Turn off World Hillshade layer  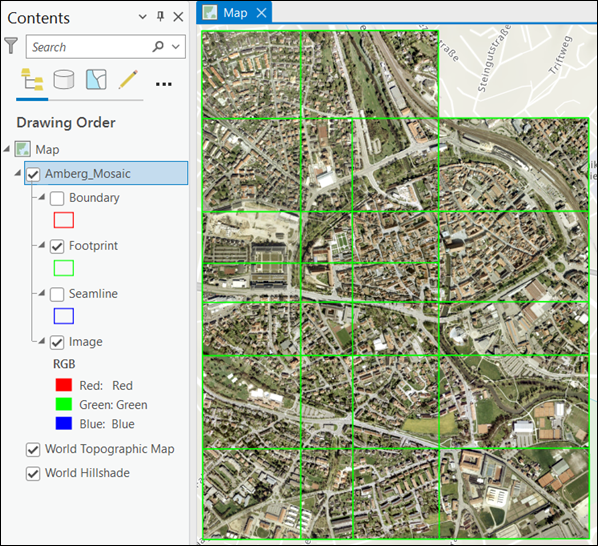click(33, 474)
